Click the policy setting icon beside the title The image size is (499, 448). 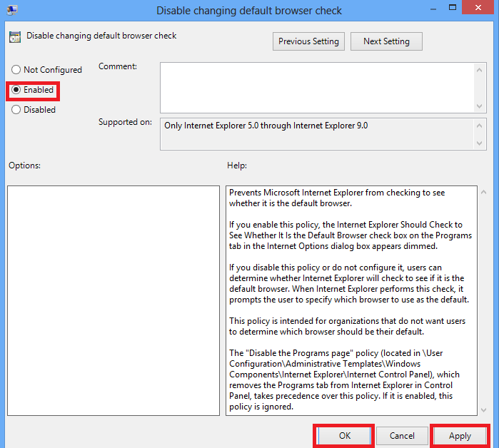click(15, 37)
